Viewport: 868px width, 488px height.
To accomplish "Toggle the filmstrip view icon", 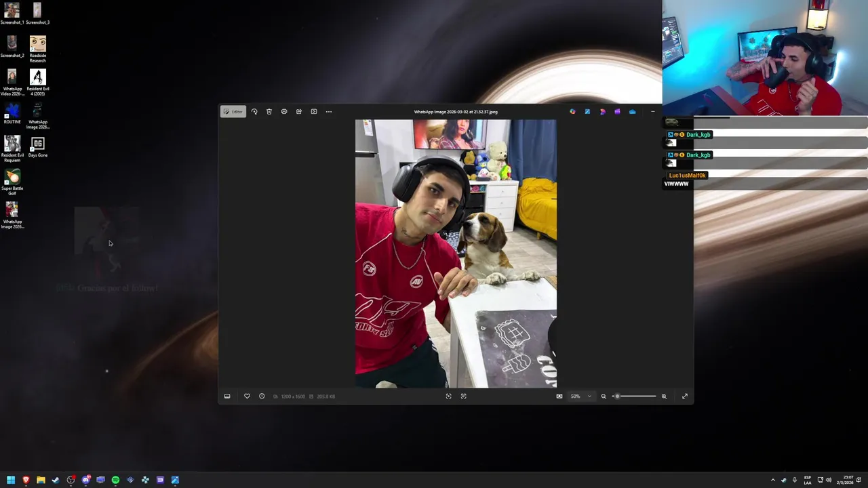I will [x=227, y=396].
